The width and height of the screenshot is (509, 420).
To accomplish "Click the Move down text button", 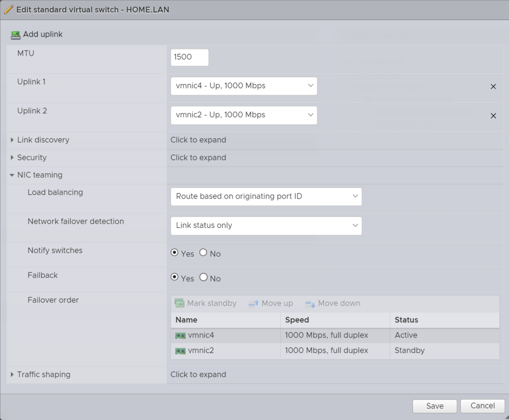I will pyautogui.click(x=339, y=303).
